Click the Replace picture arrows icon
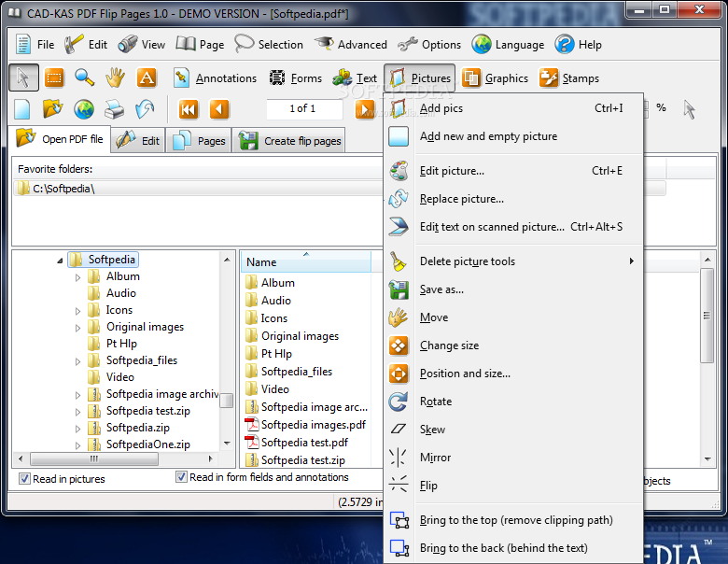 [399, 199]
